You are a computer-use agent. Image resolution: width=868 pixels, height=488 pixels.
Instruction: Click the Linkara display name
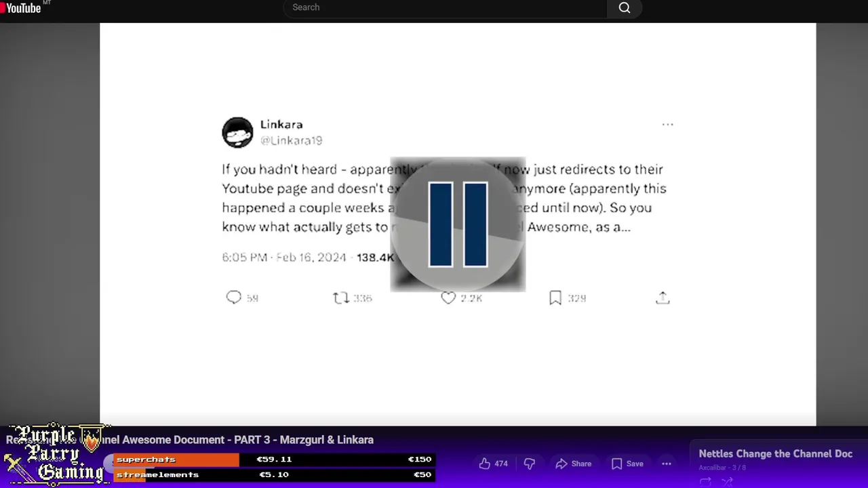click(x=281, y=125)
